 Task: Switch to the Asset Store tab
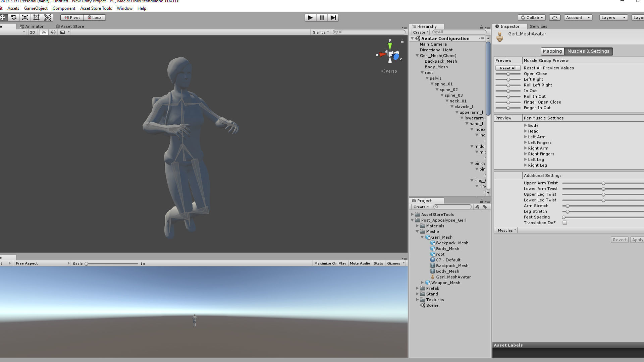point(70,26)
